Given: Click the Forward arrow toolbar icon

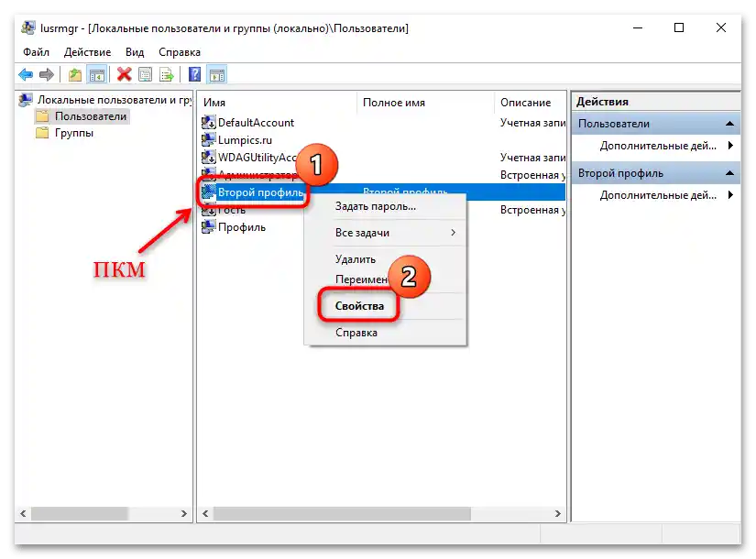Looking at the screenshot, I should pyautogui.click(x=47, y=75).
